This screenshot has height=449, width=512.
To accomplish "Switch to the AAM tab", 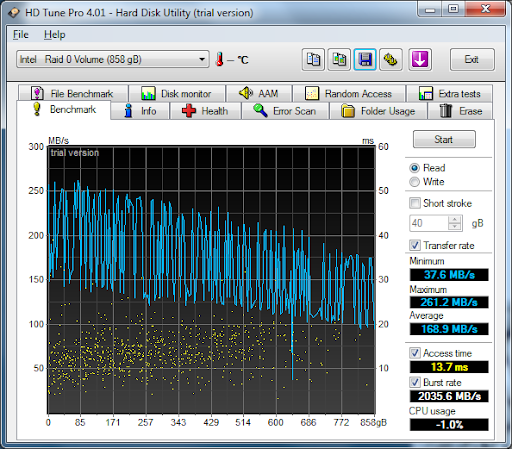I will tap(259, 93).
